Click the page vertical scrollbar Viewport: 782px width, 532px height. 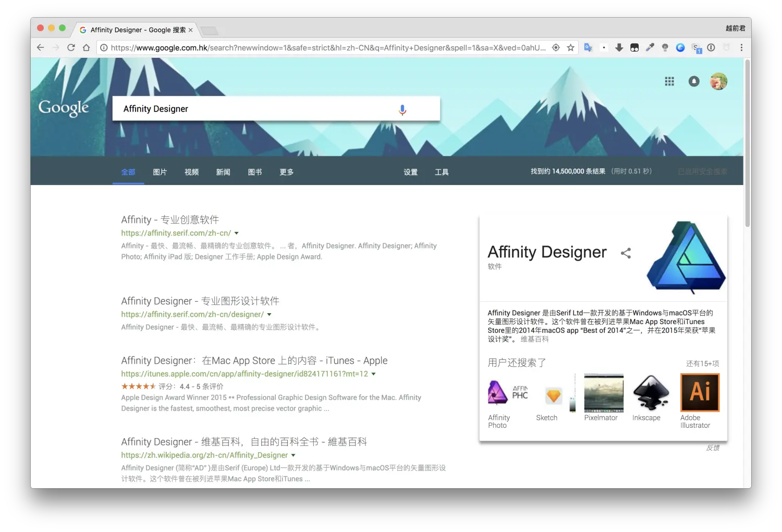748,143
